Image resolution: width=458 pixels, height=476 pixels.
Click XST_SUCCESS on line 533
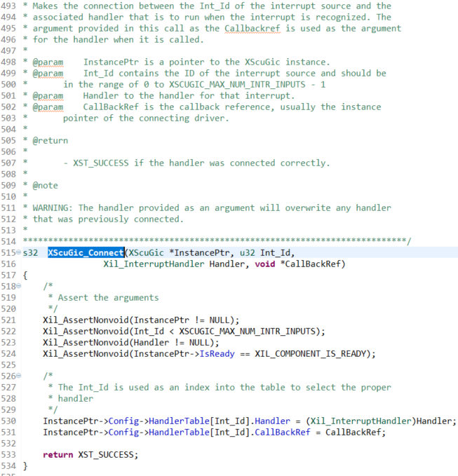[x=106, y=455]
